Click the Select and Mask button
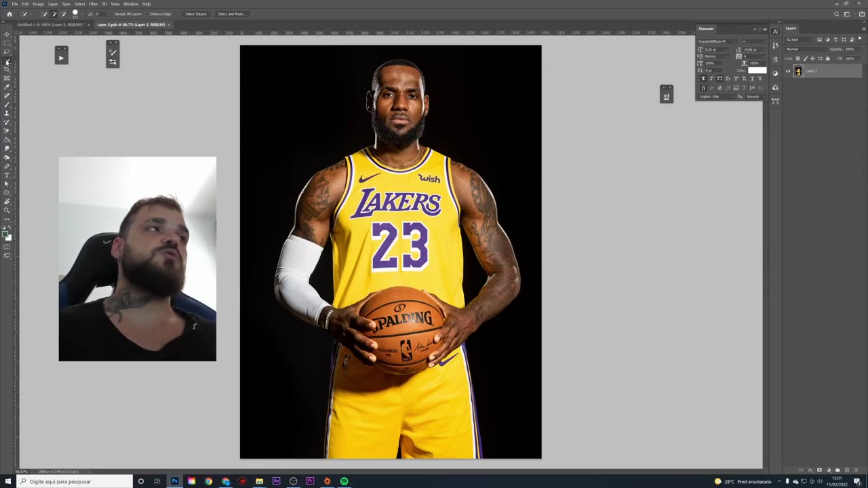 click(x=231, y=14)
